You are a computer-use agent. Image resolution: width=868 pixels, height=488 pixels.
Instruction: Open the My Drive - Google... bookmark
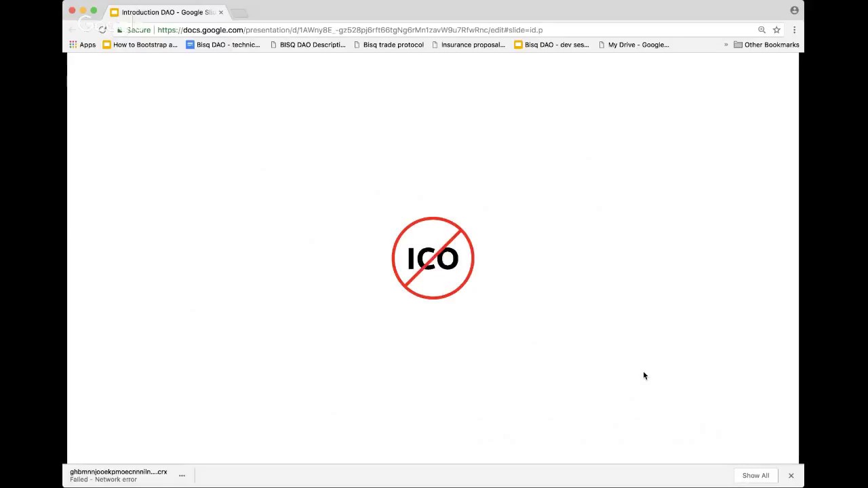tap(633, 45)
